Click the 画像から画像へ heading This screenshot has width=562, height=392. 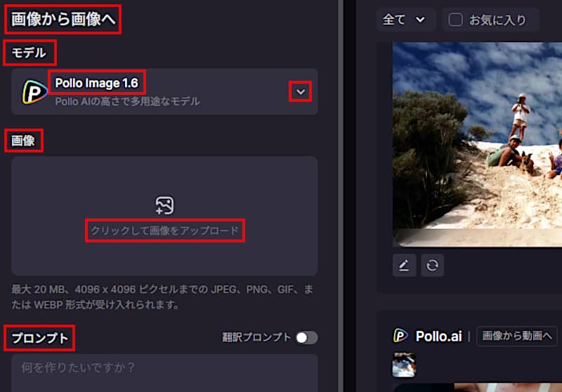point(63,20)
